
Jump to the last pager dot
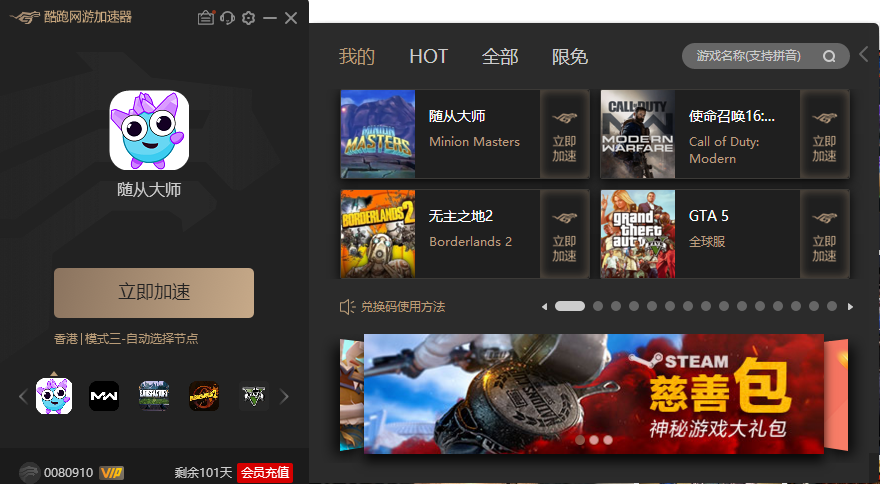832,306
